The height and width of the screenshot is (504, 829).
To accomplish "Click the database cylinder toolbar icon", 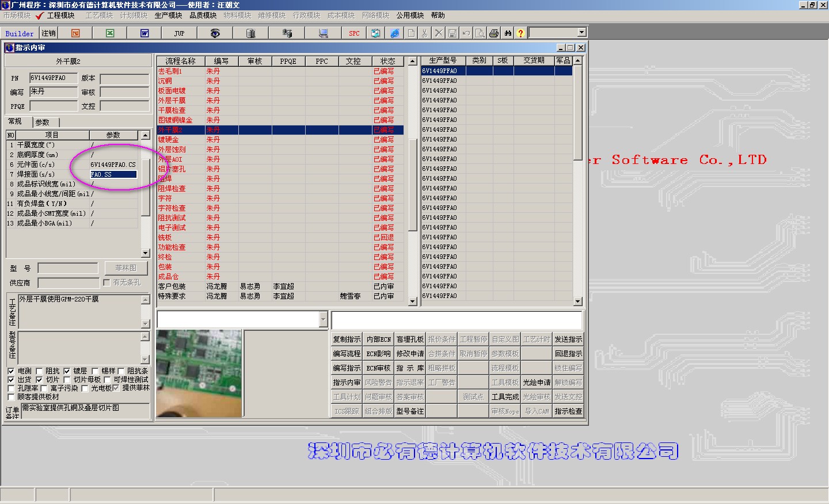I will point(250,33).
